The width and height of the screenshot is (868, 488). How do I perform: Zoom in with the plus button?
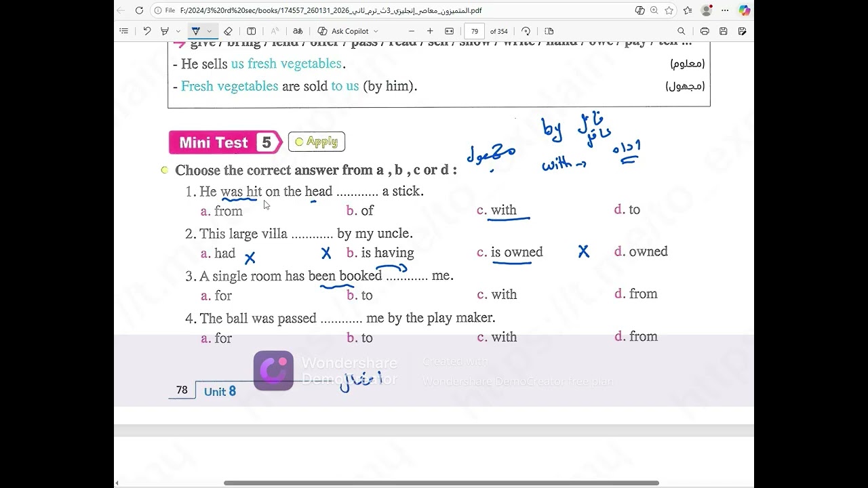coord(430,31)
